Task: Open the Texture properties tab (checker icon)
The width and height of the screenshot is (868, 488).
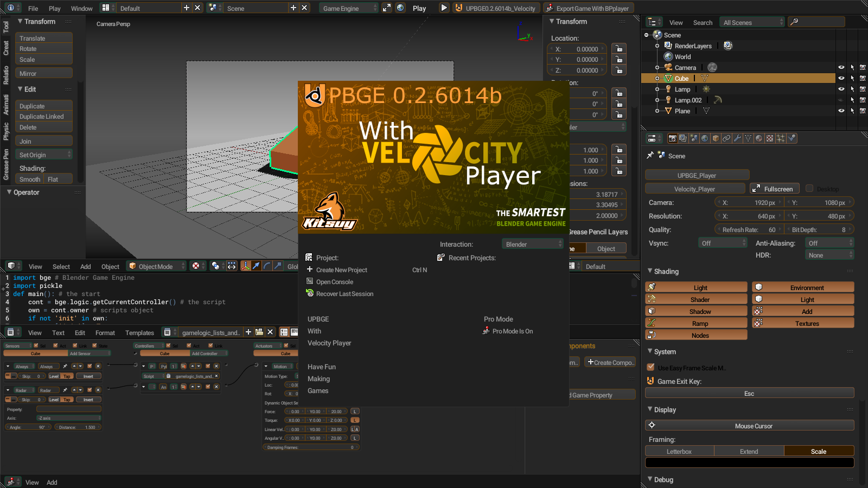Action: [770, 138]
